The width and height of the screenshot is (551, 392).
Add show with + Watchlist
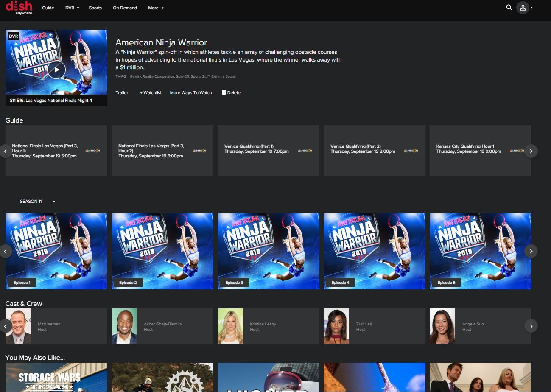point(151,92)
